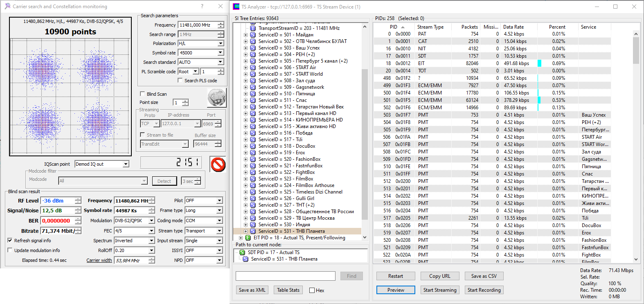
Task: Sort by the Packets column header
Action: [466, 27]
